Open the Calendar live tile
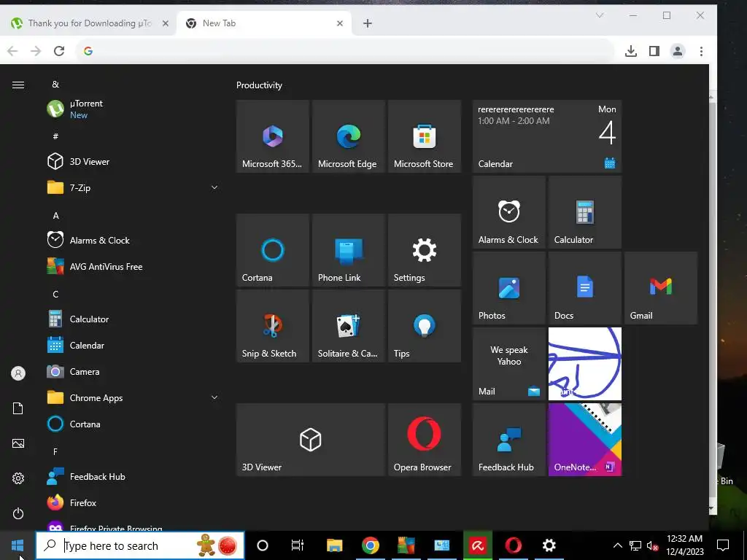 pos(547,136)
